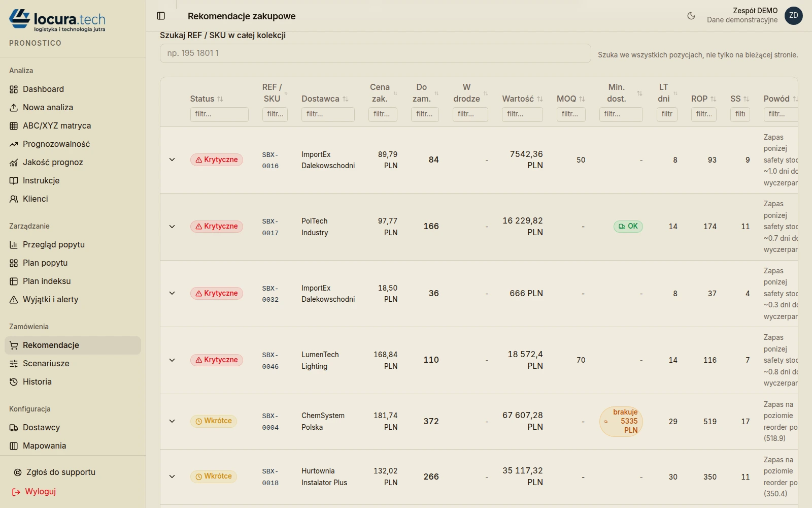Expand row SBX-0018 chevron
The height and width of the screenshot is (508, 812).
point(172,477)
